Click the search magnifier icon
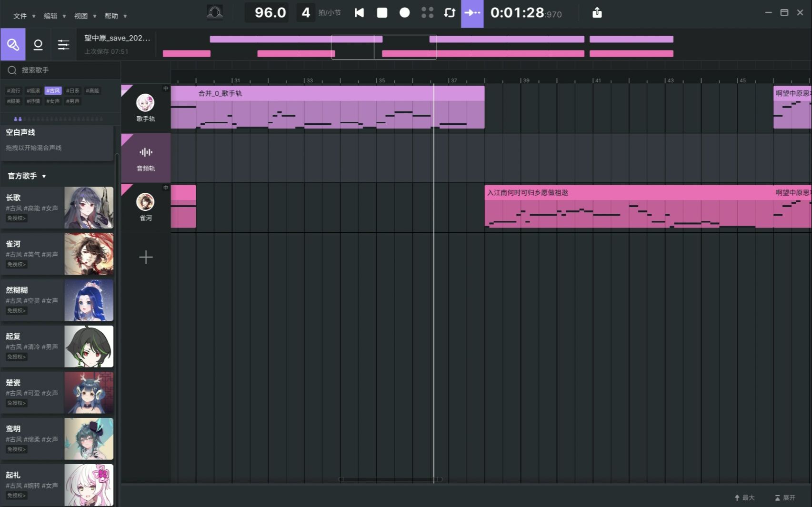812x507 pixels. (x=12, y=70)
